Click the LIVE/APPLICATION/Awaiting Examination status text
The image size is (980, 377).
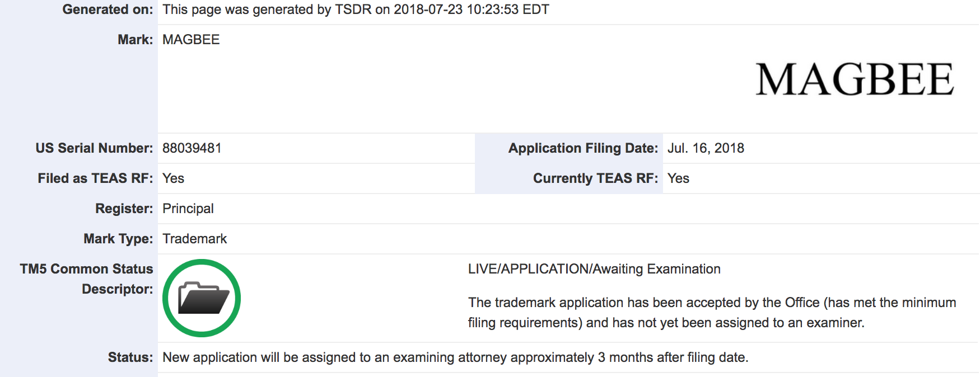pos(594,269)
